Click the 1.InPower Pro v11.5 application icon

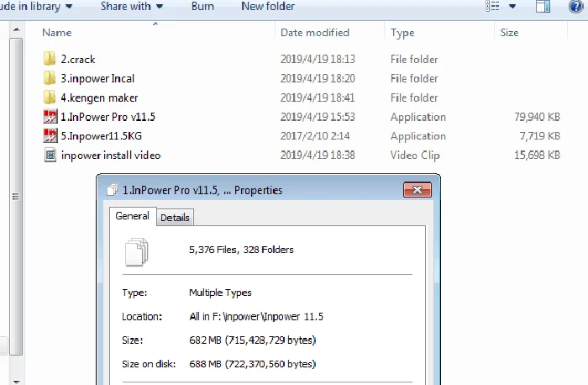tap(50, 117)
